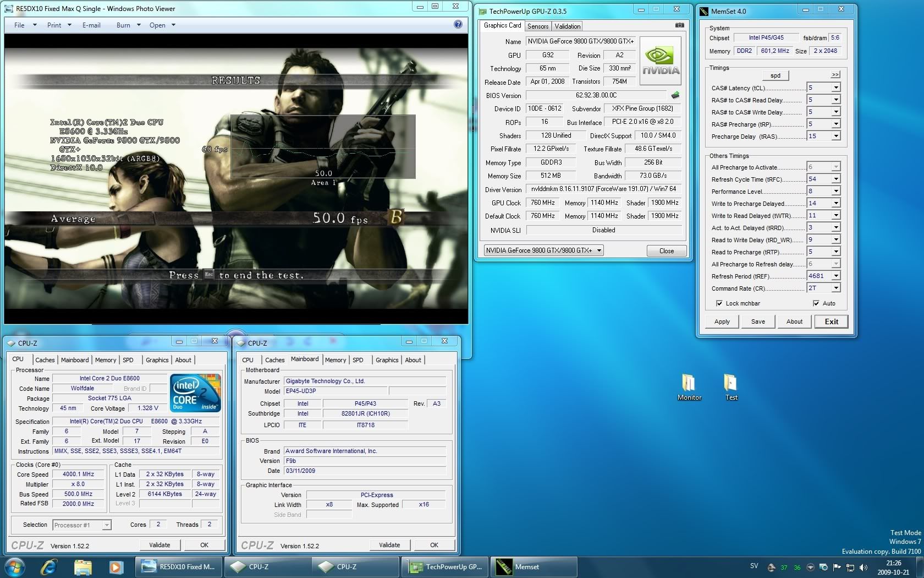Viewport: 924px width, 578px height.
Task: Open Memory tab in CPU-Z CPU window
Action: (105, 360)
